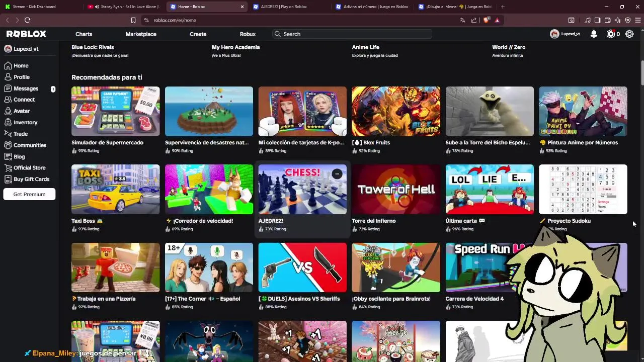Open Blue Lock: Rivals game link

click(x=93, y=47)
